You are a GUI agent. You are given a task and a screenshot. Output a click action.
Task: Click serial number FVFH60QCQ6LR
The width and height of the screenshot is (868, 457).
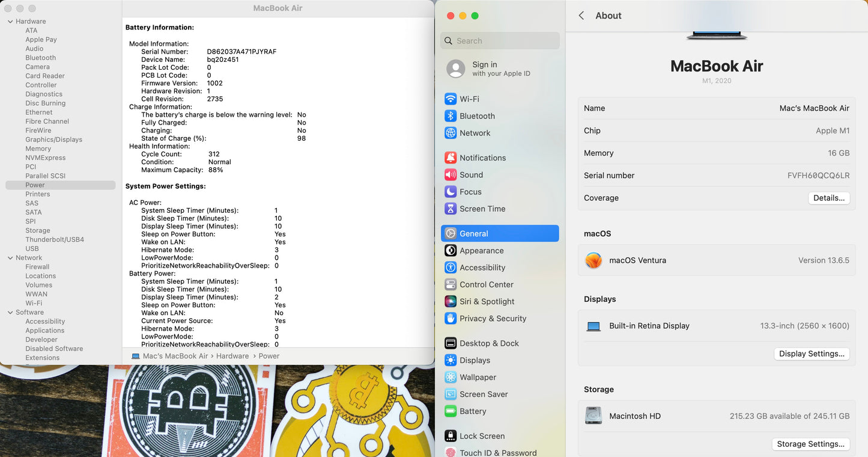[819, 176]
